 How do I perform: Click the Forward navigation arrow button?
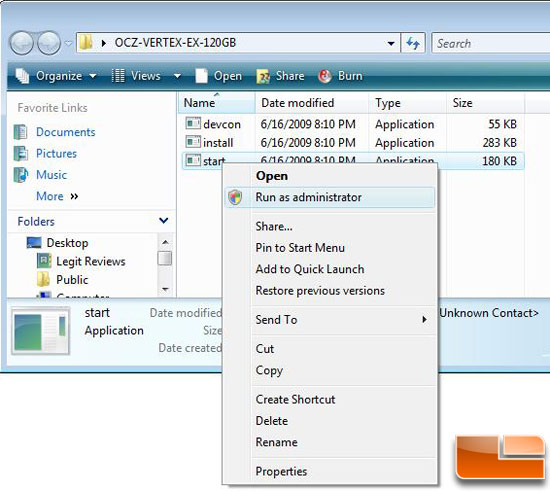[x=49, y=43]
